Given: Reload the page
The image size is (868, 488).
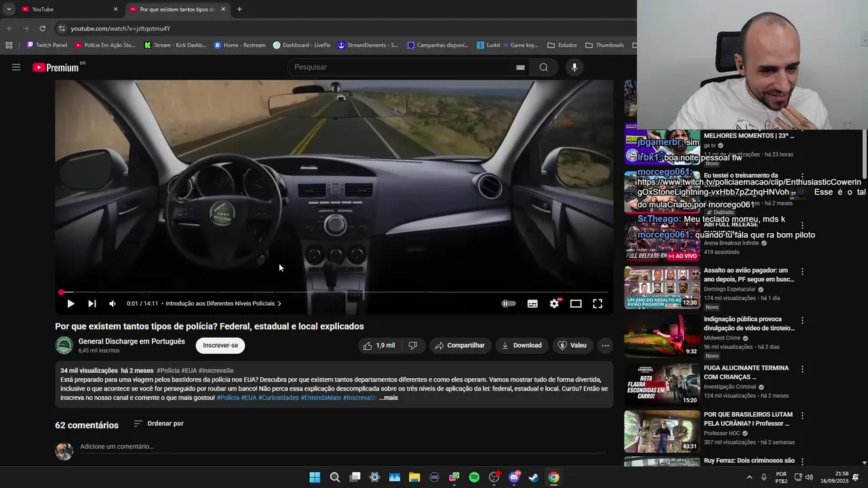Looking at the screenshot, I should click(x=42, y=28).
